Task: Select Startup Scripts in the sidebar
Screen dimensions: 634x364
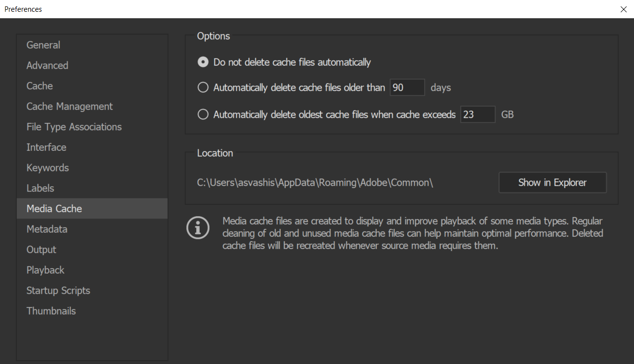Action: tap(58, 290)
